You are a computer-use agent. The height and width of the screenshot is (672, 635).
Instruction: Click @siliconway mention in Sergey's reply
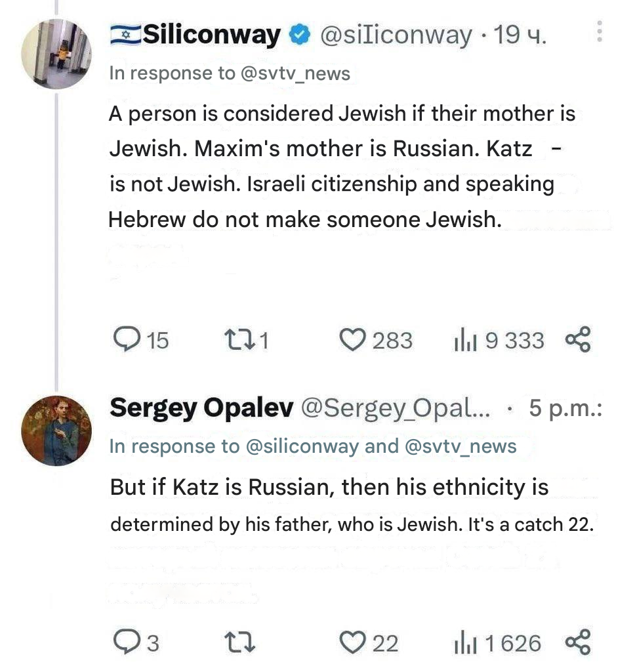pyautogui.click(x=302, y=447)
